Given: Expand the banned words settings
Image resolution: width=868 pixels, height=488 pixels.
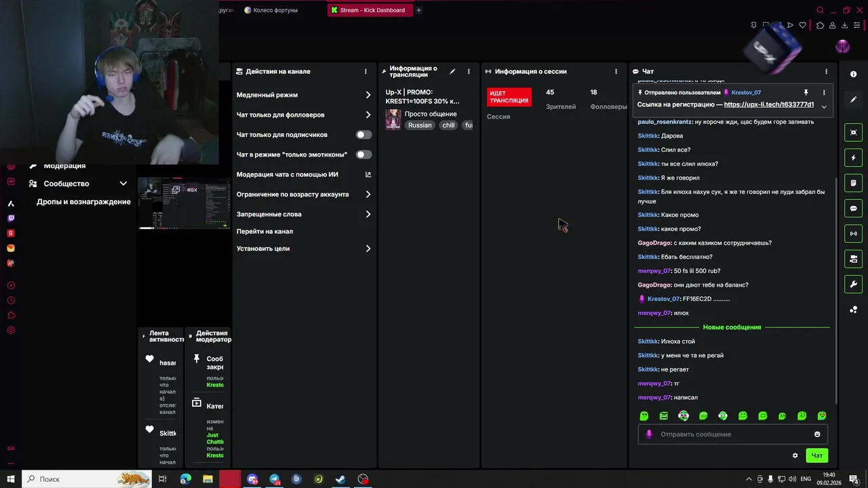Looking at the screenshot, I should point(368,214).
